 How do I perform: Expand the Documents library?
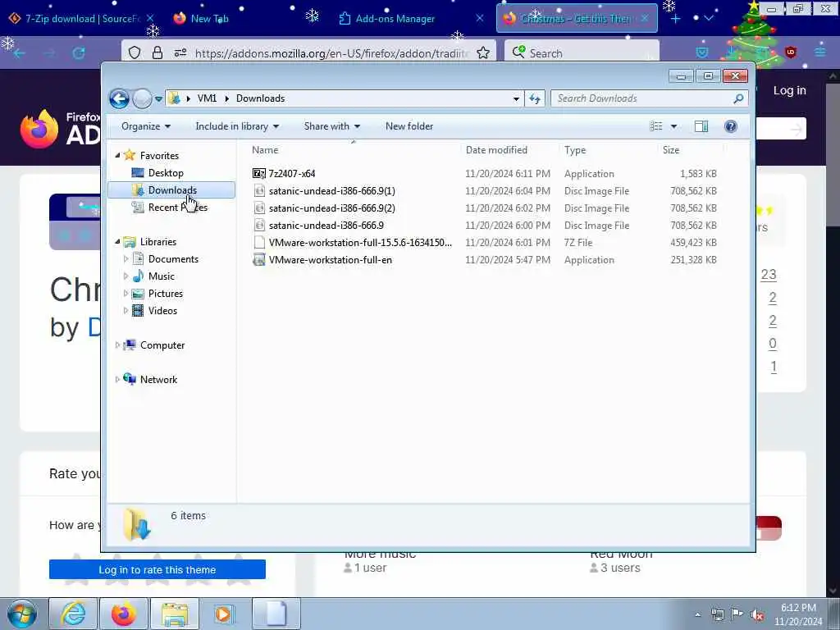[126, 259]
